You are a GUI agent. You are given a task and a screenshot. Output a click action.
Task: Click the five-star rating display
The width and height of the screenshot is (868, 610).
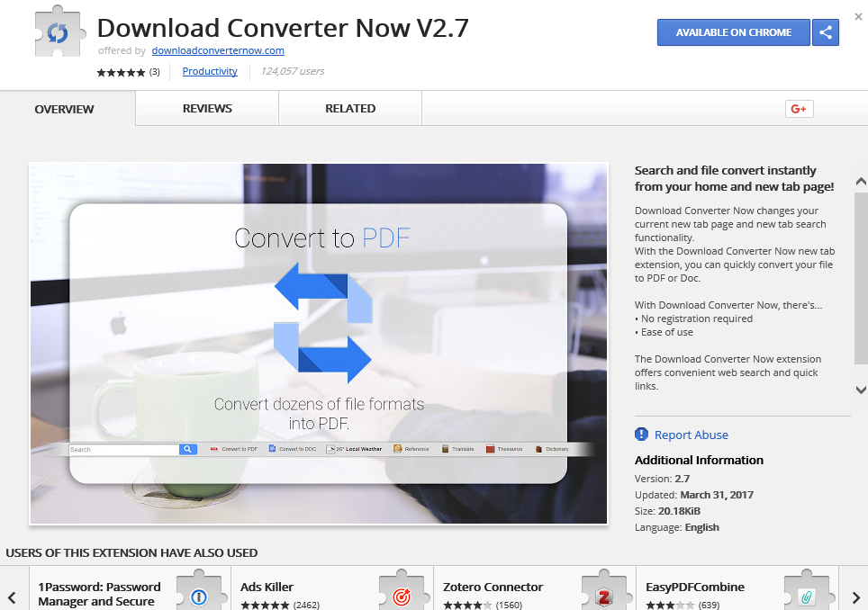click(121, 72)
